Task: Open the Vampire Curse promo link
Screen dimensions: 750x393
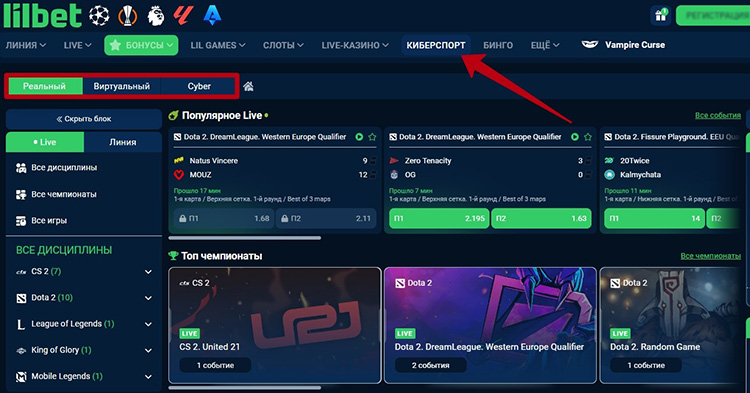Action: (623, 45)
